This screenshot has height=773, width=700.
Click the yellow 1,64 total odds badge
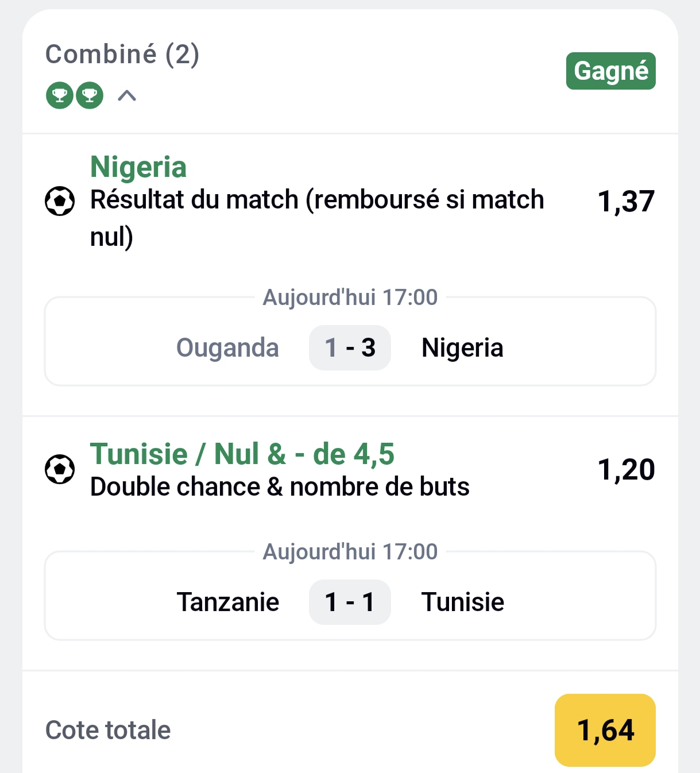(x=605, y=730)
